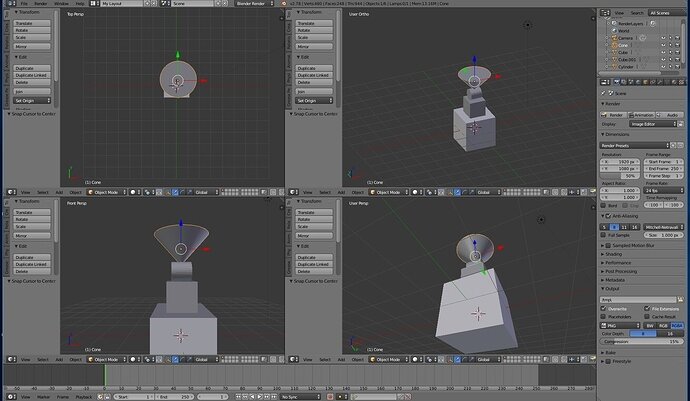The width and height of the screenshot is (690, 401).
Task: Uncheck the Overwrite output checkbox
Action: coord(604,309)
